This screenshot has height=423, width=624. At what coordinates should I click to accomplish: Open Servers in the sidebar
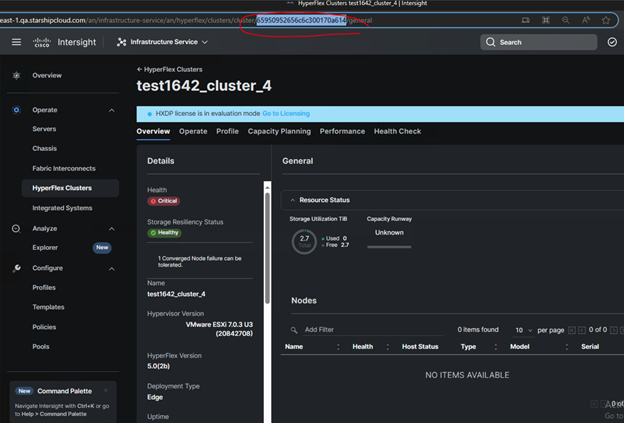click(44, 129)
